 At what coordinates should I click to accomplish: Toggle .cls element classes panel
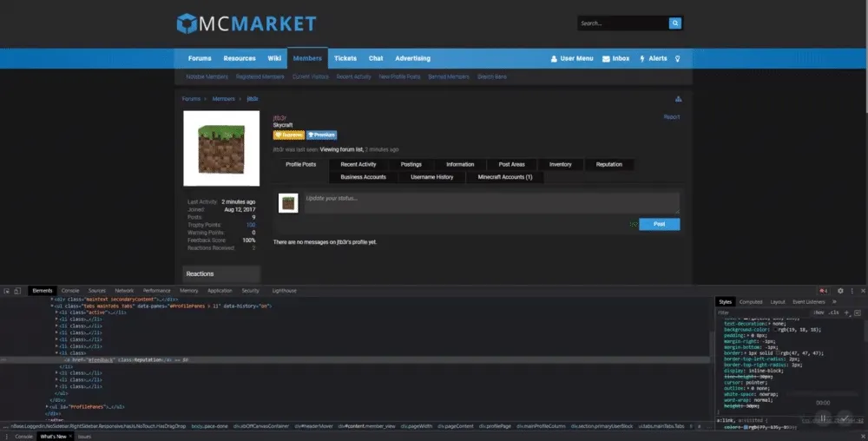point(833,313)
